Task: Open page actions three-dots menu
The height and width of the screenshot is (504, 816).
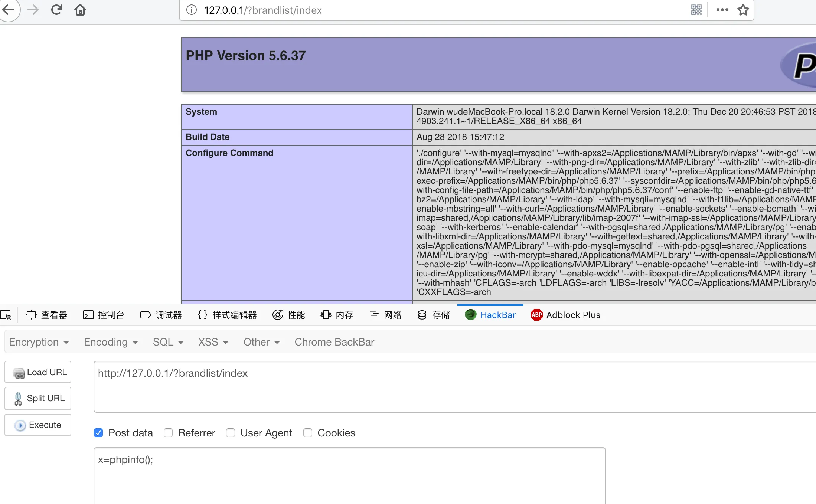Action: tap(722, 10)
